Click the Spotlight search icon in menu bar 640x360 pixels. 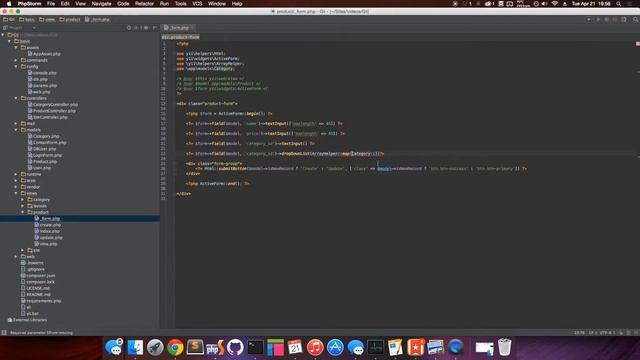click(619, 4)
